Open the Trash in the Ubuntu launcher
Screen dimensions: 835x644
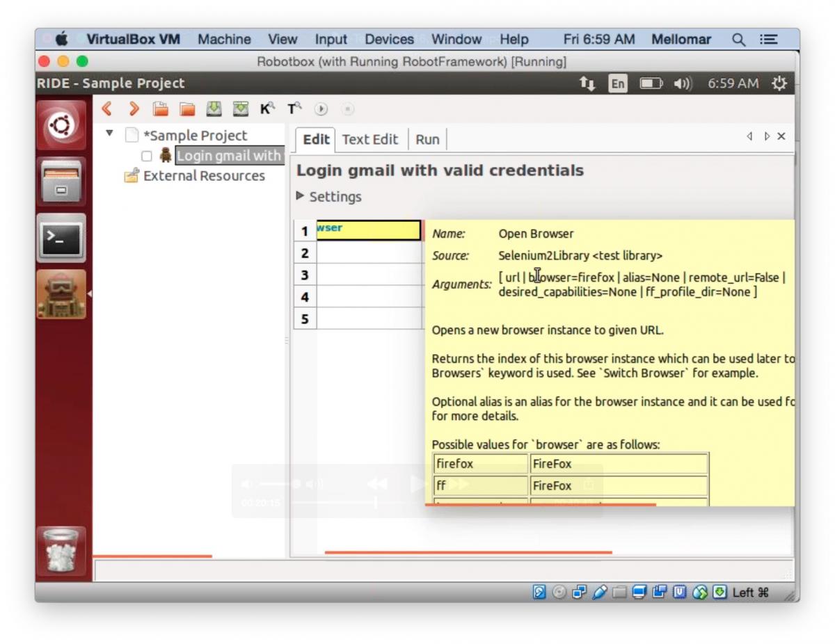pos(61,550)
